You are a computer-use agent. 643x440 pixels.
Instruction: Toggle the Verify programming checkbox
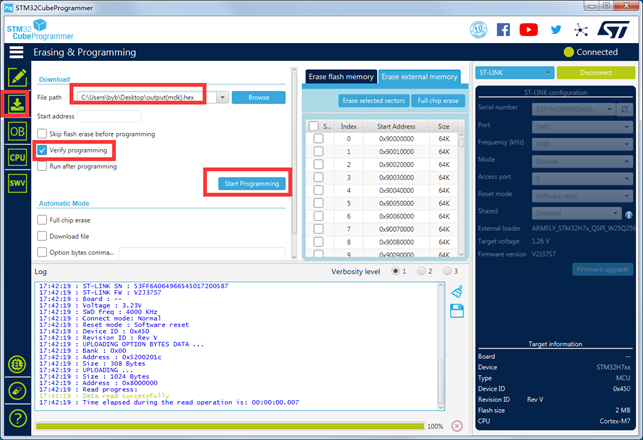tap(42, 150)
